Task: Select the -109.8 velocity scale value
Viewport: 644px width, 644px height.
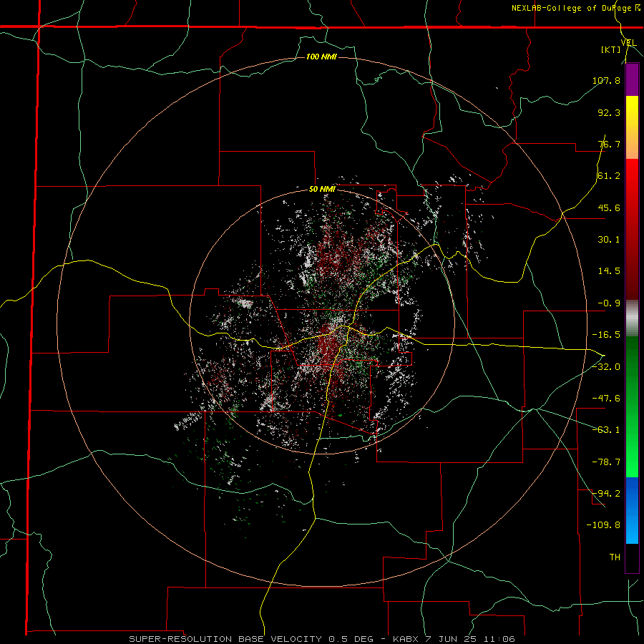Action: tap(603, 525)
